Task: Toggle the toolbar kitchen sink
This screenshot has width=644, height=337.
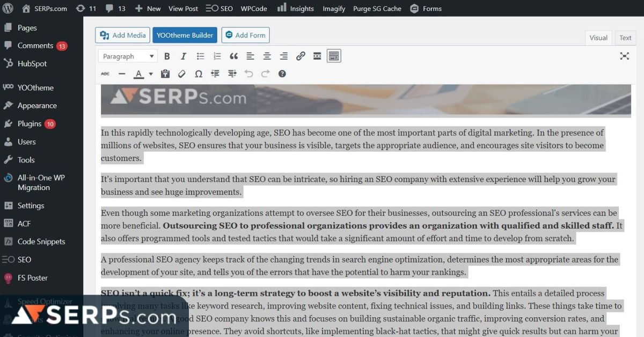Action: pyautogui.click(x=334, y=56)
